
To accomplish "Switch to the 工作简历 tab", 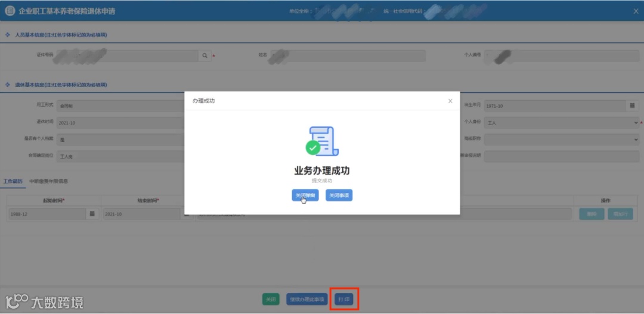I will pos(13,181).
